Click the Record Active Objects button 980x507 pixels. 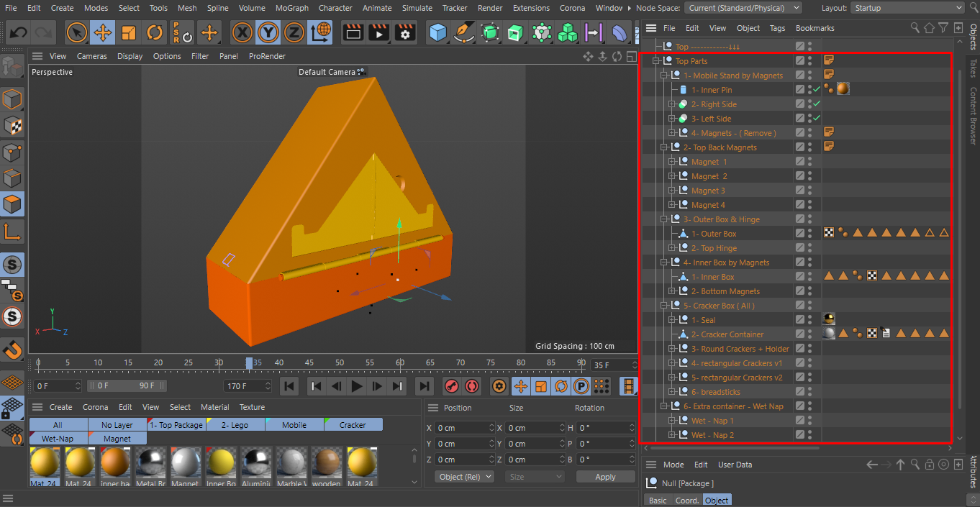pyautogui.click(x=451, y=386)
